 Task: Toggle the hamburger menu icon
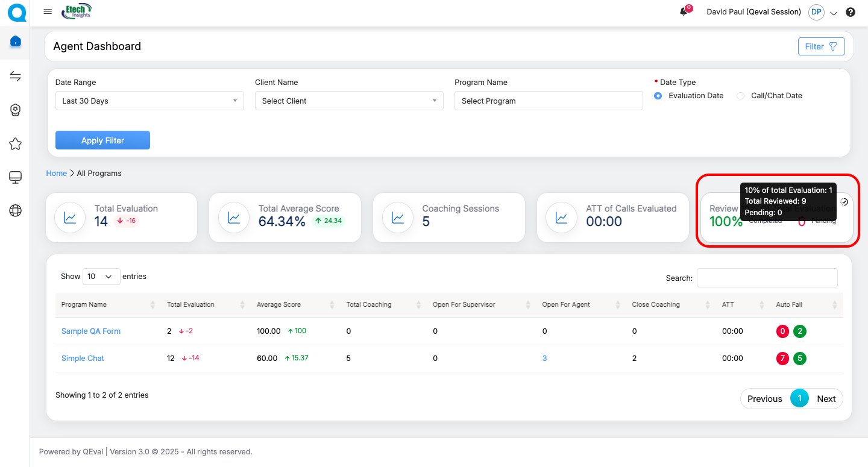coord(48,12)
